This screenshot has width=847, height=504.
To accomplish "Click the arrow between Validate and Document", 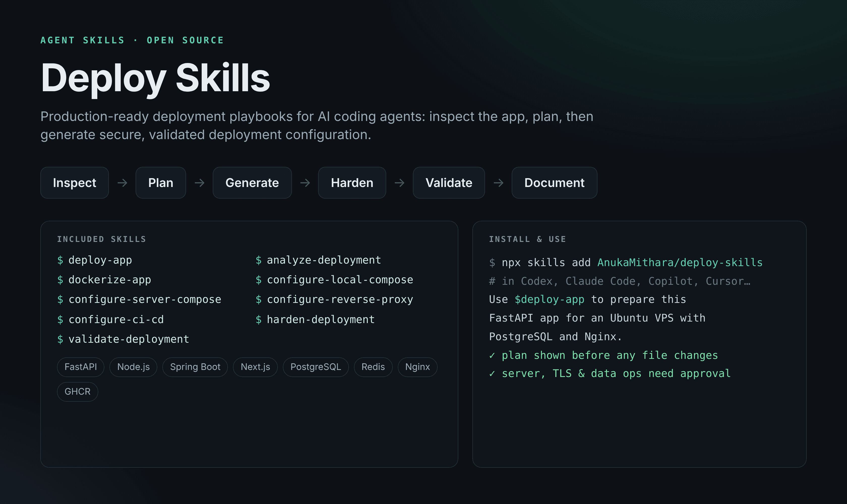I will (498, 183).
